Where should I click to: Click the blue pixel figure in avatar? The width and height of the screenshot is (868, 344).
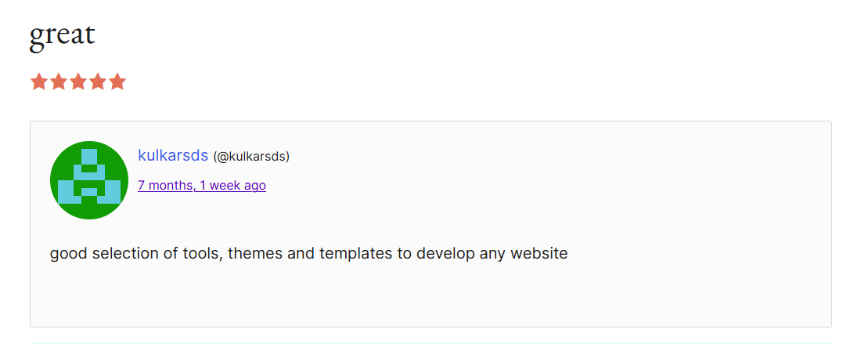tap(89, 176)
